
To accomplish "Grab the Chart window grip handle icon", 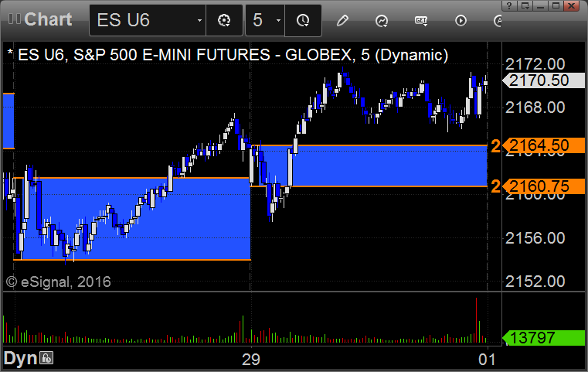I will tap(14, 19).
